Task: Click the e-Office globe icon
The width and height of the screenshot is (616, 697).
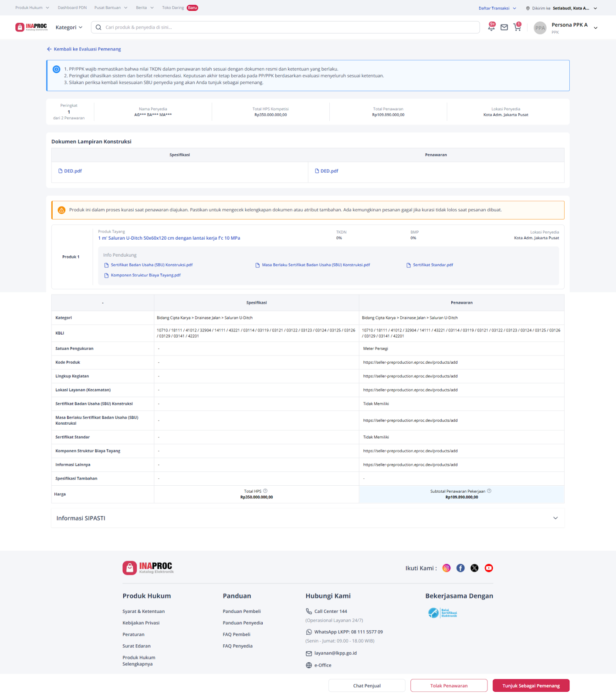Action: (309, 665)
